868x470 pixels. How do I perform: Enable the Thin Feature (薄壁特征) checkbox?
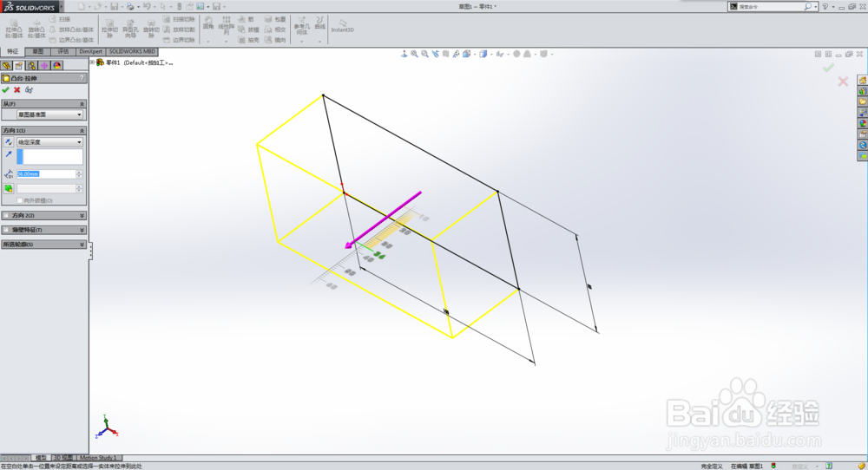(x=6, y=230)
